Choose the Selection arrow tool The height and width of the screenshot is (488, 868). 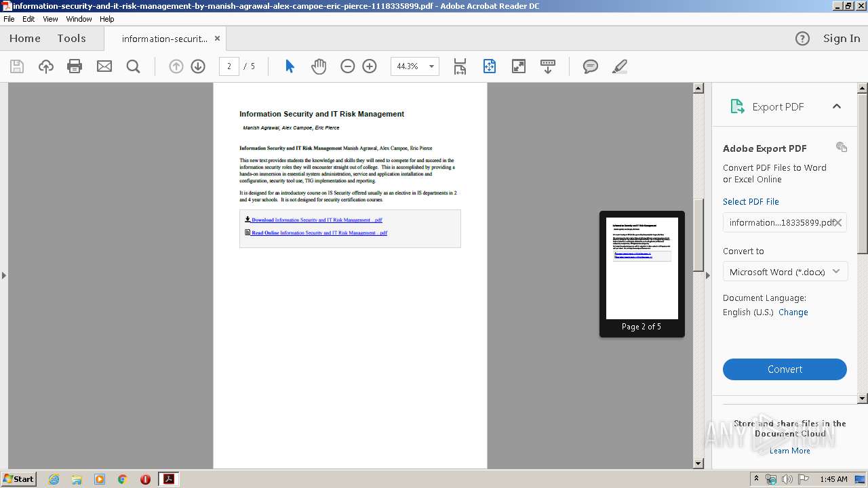290,66
